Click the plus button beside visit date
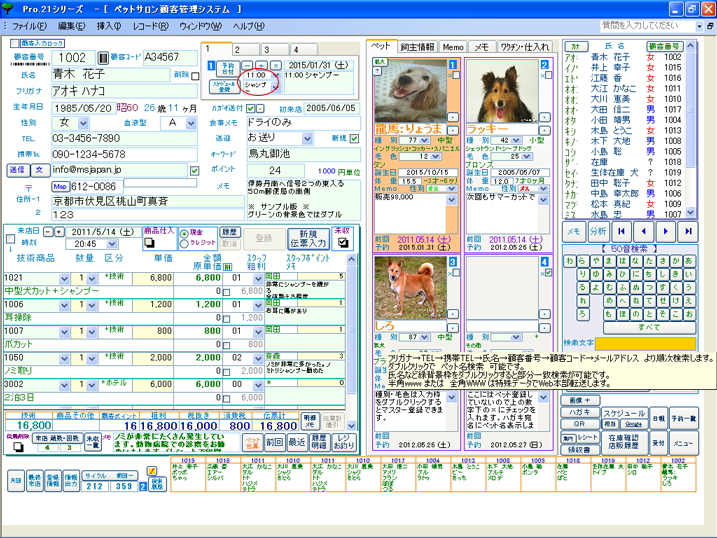Screen dimensions: 717x538 (x=59, y=232)
